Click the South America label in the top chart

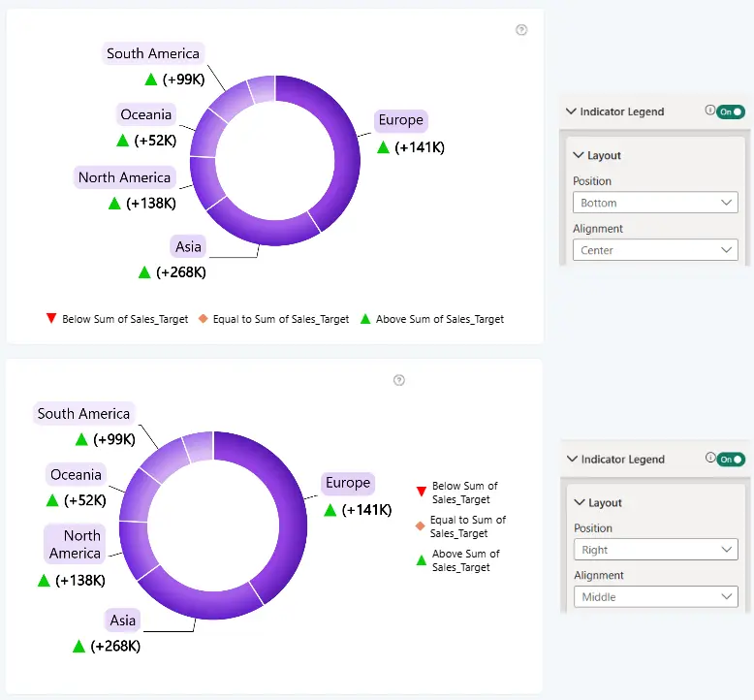click(x=153, y=53)
